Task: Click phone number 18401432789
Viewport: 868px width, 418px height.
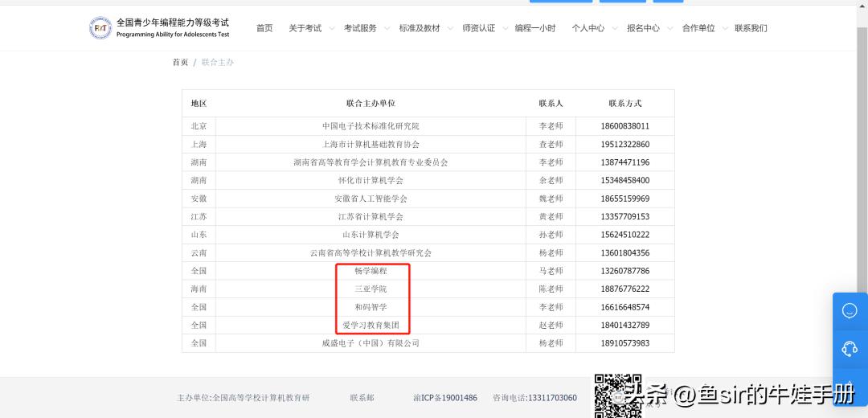Action: 625,325
